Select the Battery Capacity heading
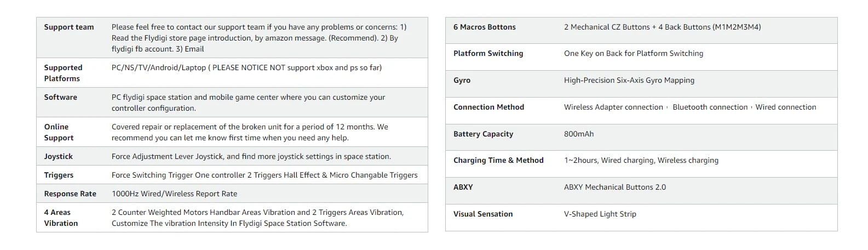The width and height of the screenshot is (868, 250). coord(483,134)
